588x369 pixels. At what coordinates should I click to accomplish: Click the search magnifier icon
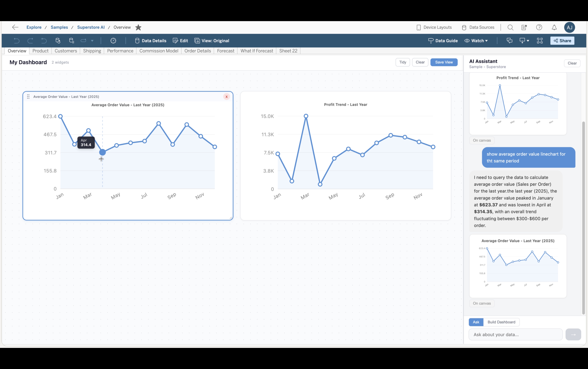click(x=510, y=27)
